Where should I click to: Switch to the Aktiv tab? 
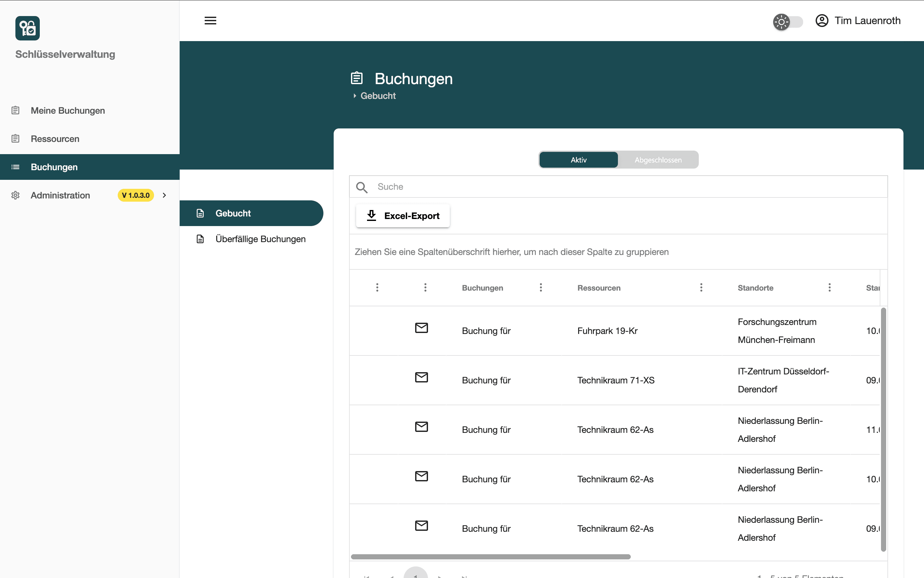[578, 160]
